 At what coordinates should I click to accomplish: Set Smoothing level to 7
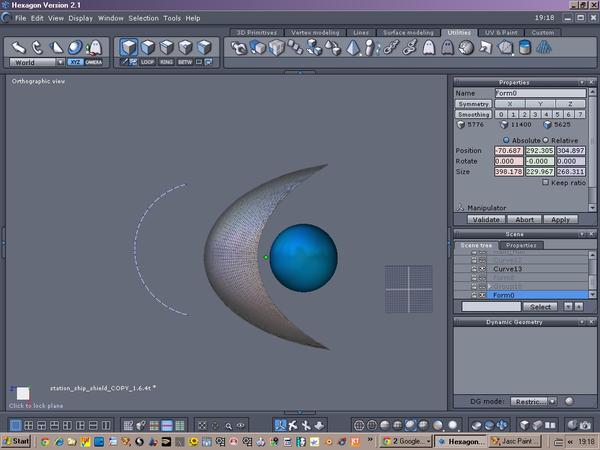pyautogui.click(x=580, y=114)
